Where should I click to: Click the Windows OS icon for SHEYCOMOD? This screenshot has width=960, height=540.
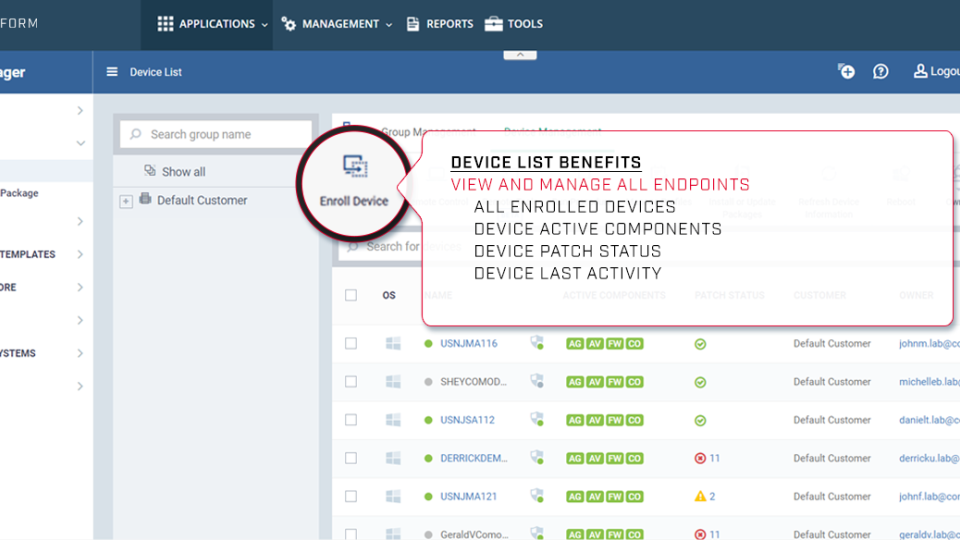pyautogui.click(x=393, y=382)
